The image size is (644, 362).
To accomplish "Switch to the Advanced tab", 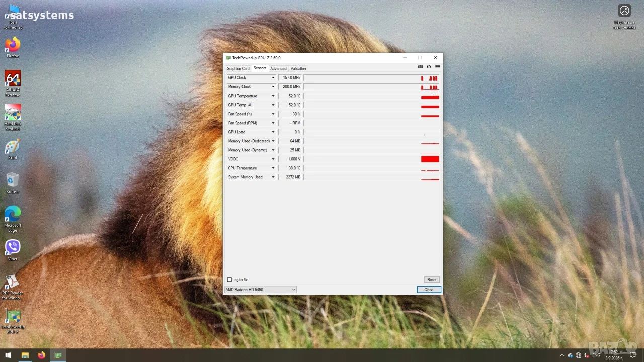I will (x=278, y=68).
